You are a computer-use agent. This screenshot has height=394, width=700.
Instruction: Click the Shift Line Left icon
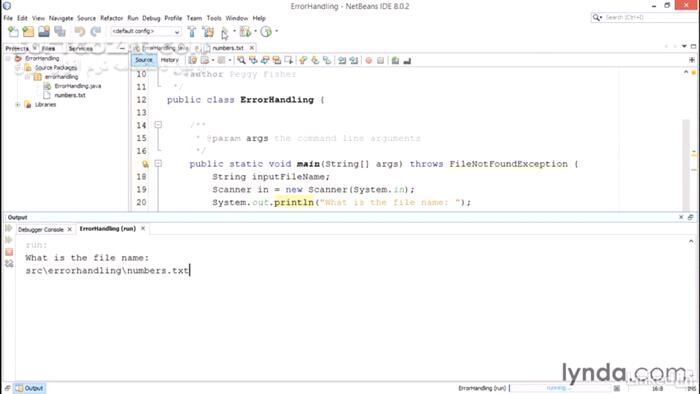click(x=342, y=60)
